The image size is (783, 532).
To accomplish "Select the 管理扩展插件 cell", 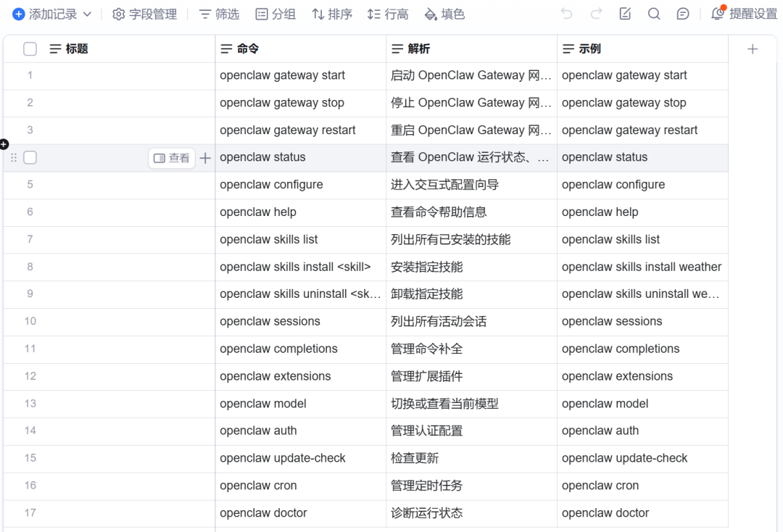I will pyautogui.click(x=471, y=377).
